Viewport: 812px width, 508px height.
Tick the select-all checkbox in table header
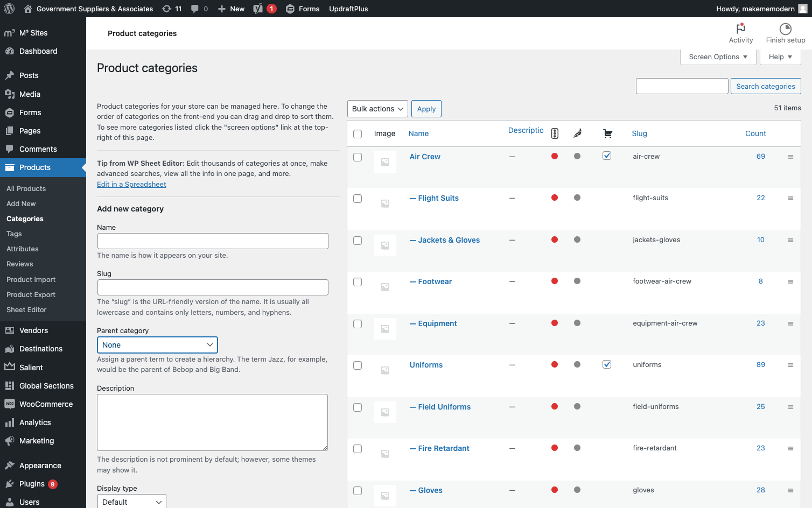pyautogui.click(x=358, y=134)
